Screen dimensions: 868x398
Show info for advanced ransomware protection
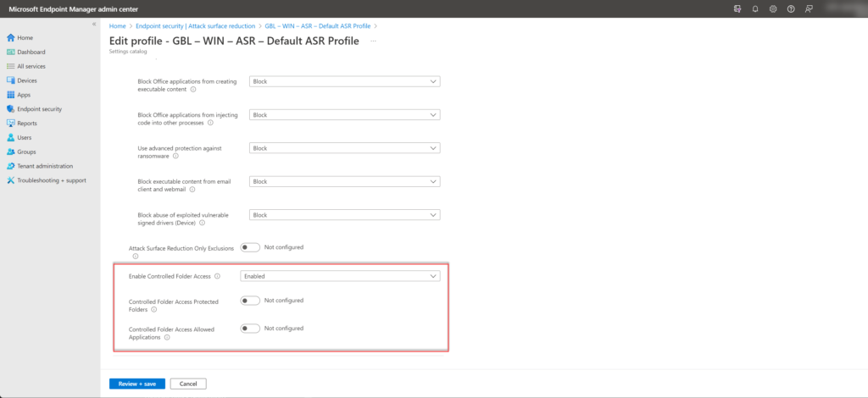(175, 156)
